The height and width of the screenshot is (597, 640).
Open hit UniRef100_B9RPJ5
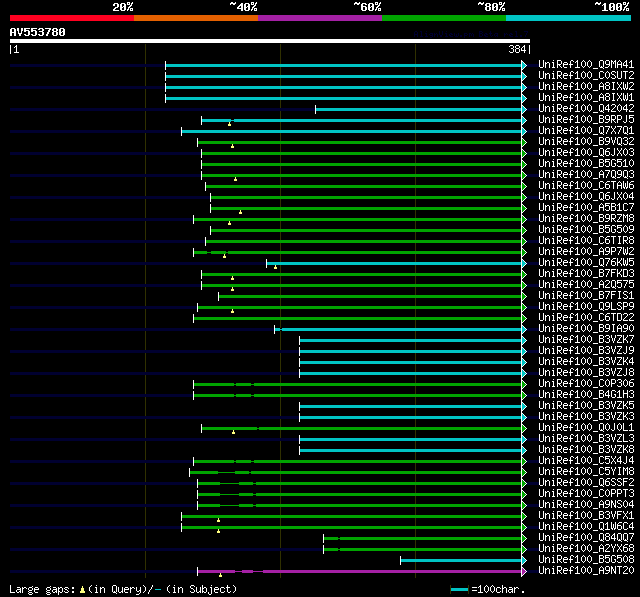pyautogui.click(x=586, y=119)
